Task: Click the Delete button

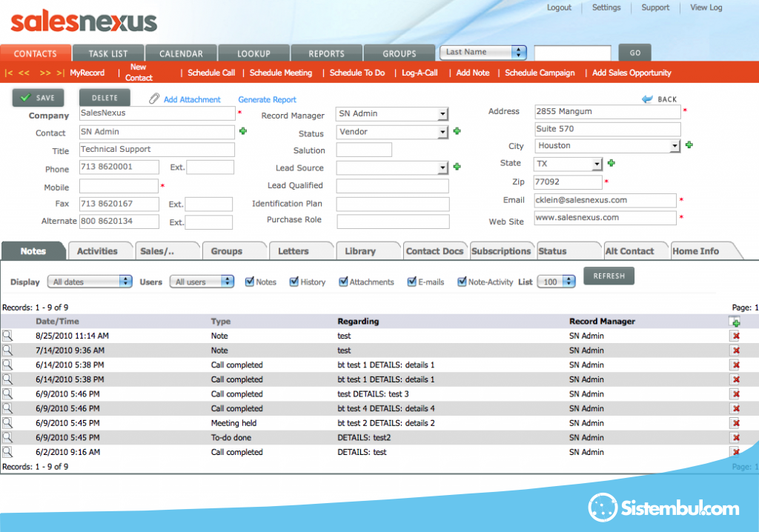Action: [105, 98]
